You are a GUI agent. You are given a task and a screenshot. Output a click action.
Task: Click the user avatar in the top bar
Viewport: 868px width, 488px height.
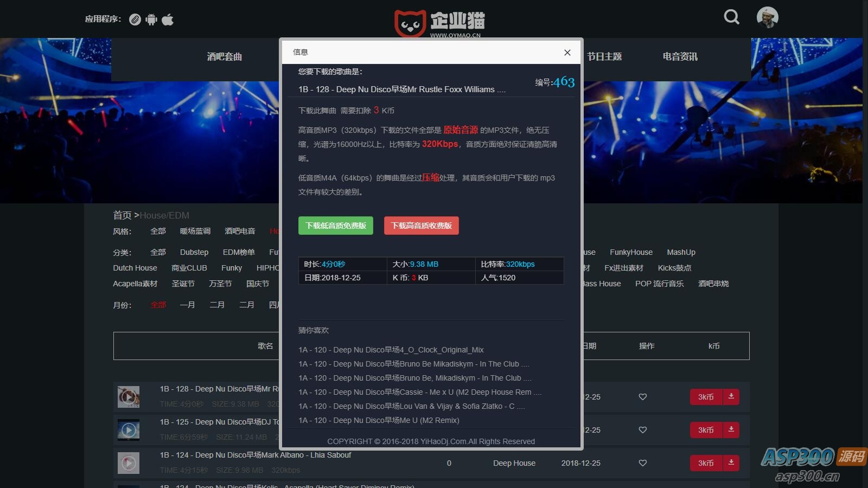(x=767, y=17)
